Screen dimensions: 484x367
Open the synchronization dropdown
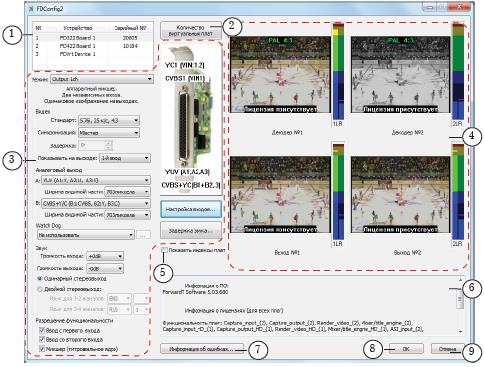click(109, 133)
